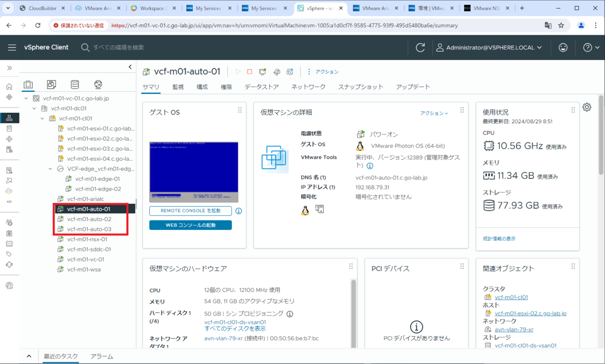Switch to the スナップショット tab
Image resolution: width=605 pixels, height=364 pixels.
(361, 87)
